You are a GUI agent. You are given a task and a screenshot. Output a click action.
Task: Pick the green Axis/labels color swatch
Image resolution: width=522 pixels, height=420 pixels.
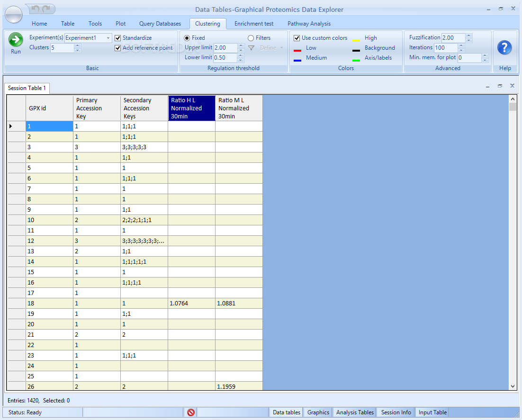pyautogui.click(x=356, y=61)
